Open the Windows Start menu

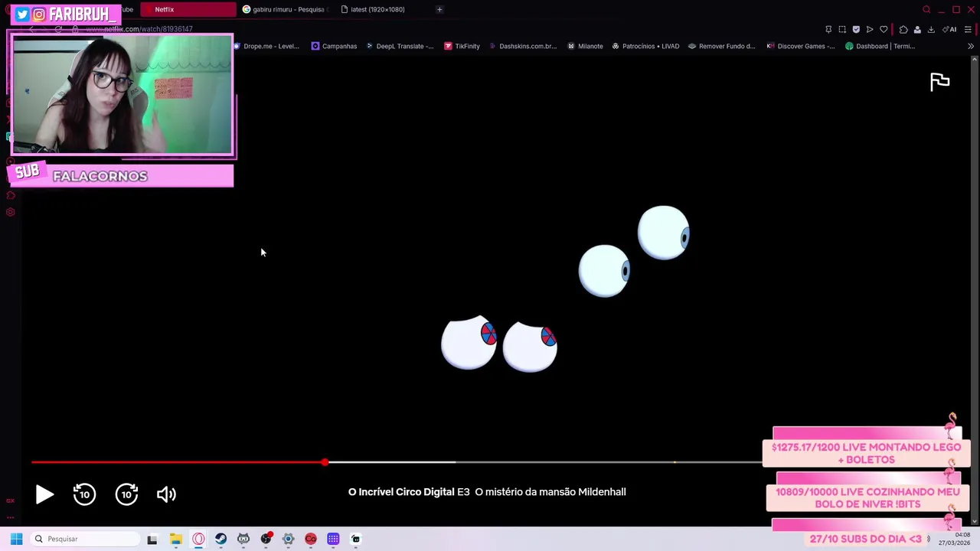tap(16, 539)
